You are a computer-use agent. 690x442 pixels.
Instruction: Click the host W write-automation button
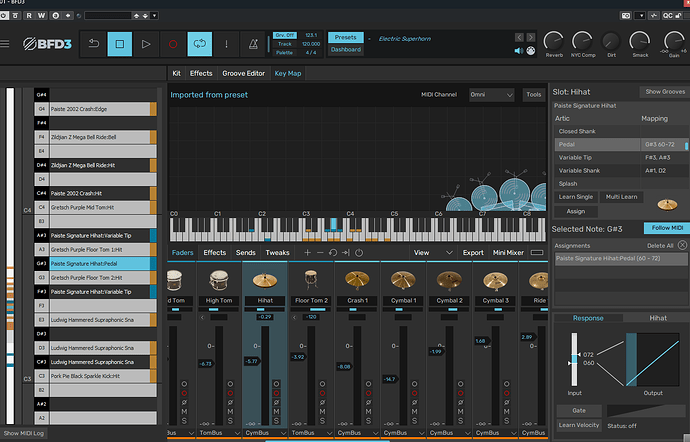(41, 15)
